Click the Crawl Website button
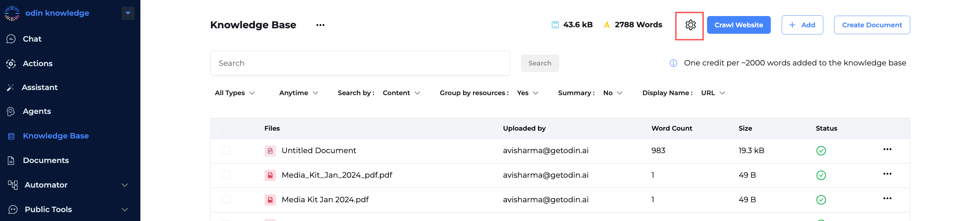The height and width of the screenshot is (221, 980). coord(738,25)
